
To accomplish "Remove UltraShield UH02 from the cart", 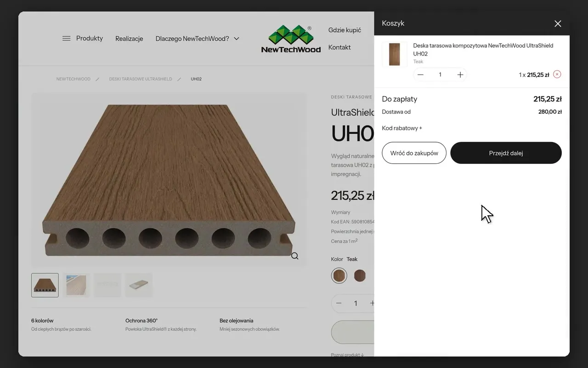I will point(557,74).
